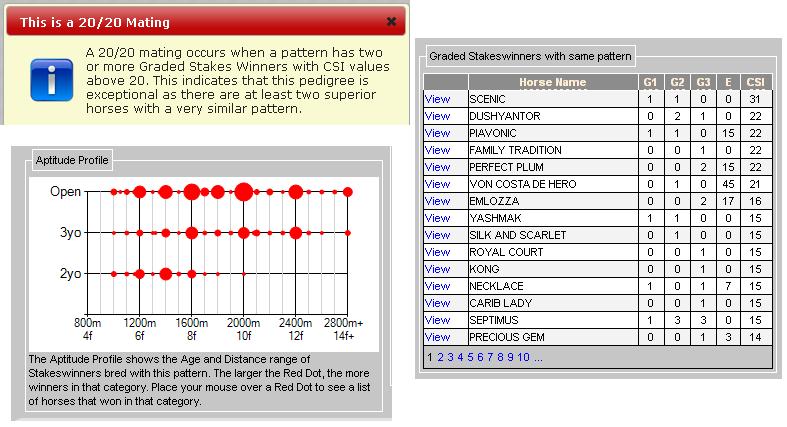Click the SEPTIMUS horse name cell

pyautogui.click(x=553, y=320)
